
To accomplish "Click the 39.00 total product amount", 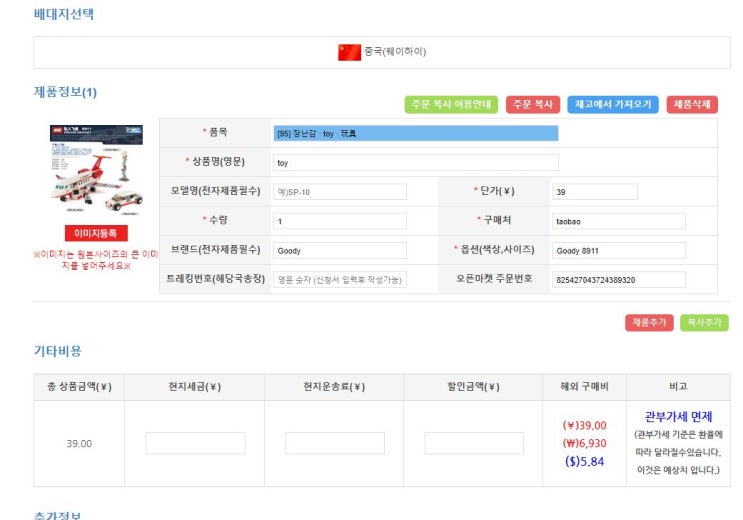I will 79,444.
